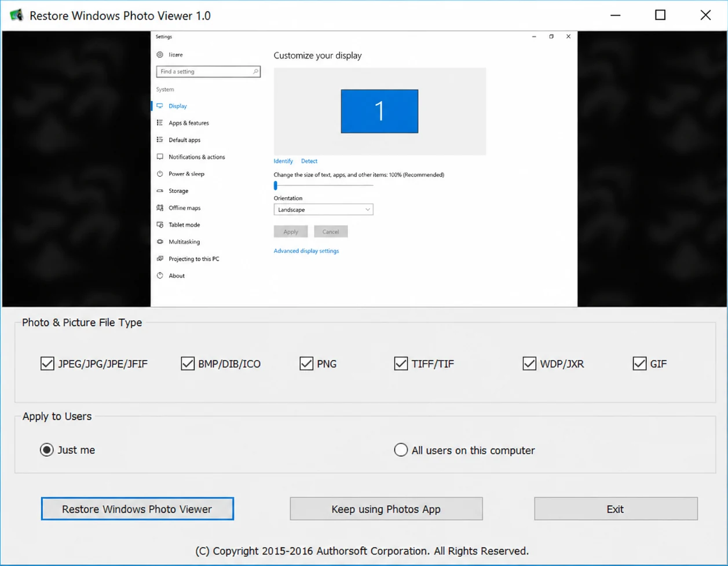Image resolution: width=728 pixels, height=566 pixels.
Task: Click the Restore Windows Photo Viewer app icon
Action: [17, 15]
